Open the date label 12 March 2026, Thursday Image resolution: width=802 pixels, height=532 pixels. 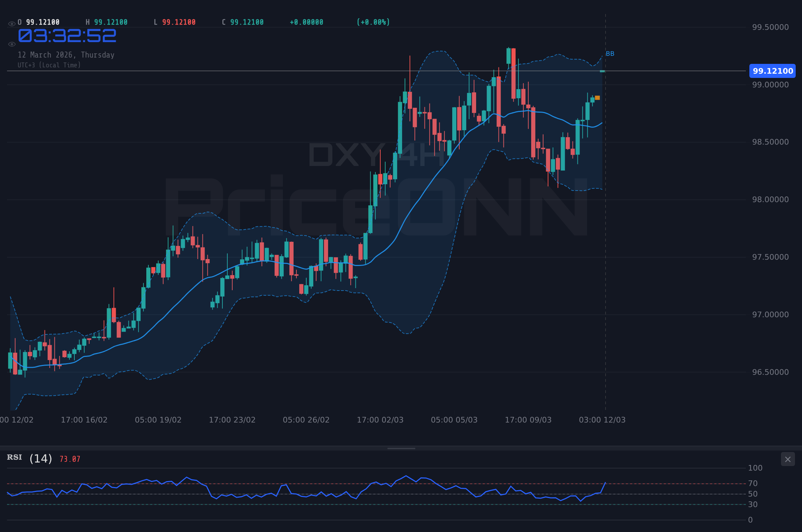tap(66, 55)
